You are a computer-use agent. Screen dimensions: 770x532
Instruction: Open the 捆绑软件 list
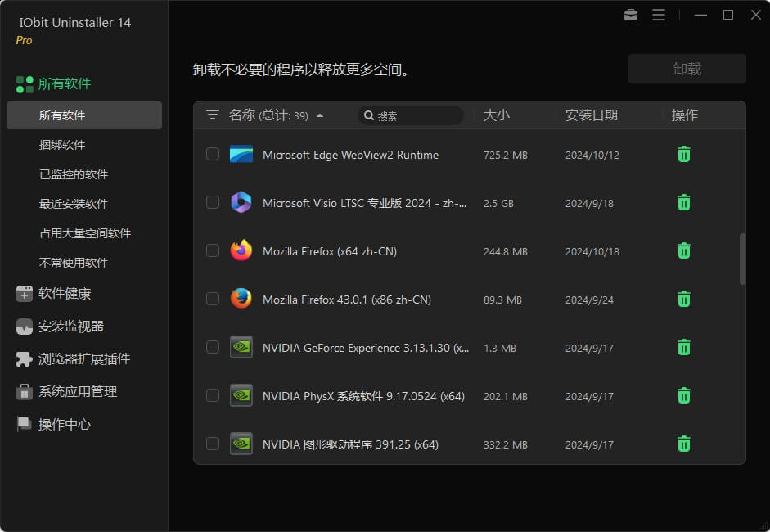coord(62,145)
